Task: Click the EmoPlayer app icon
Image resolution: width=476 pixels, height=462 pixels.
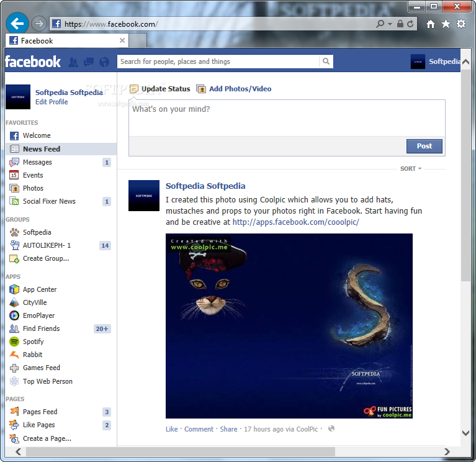Action: click(x=14, y=315)
